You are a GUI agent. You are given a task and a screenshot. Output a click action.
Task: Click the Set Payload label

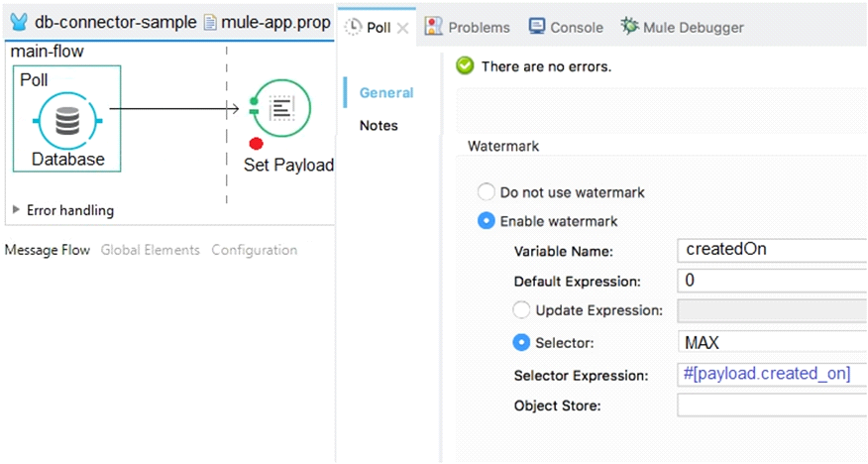288,165
